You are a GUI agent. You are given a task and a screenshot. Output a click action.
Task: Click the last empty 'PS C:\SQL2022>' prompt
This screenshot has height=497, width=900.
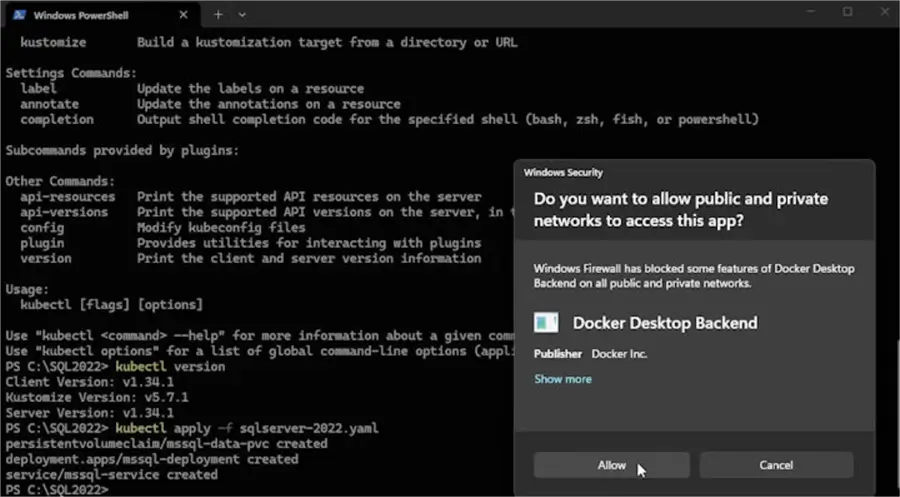coord(57,490)
